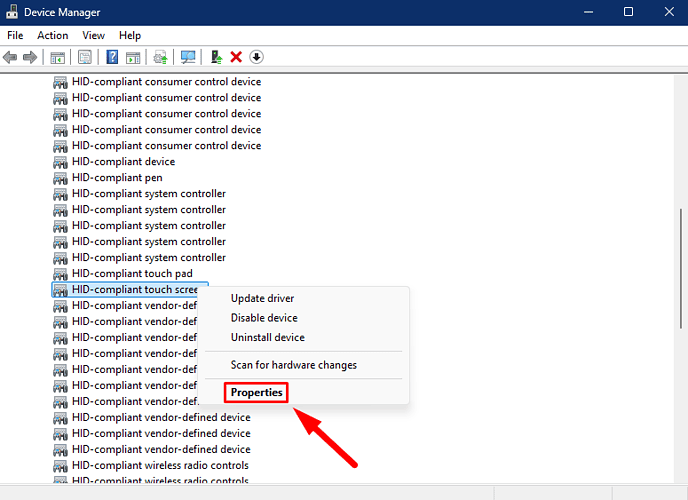
Task: Select Scan for hardware changes menu entry
Action: click(x=293, y=365)
